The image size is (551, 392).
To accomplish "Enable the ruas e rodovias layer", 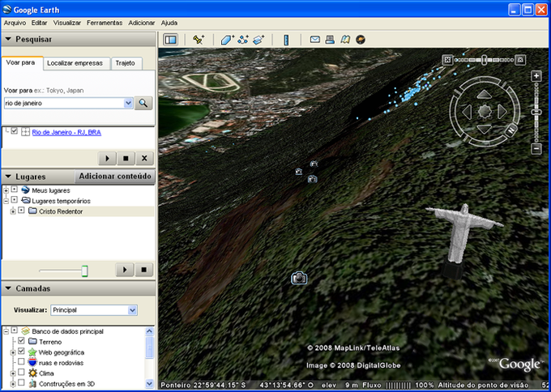I will coord(21,361).
